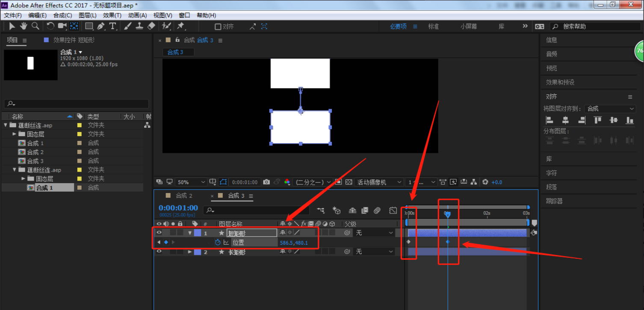Switch to the 小屏幕 workspace

[x=469, y=26]
